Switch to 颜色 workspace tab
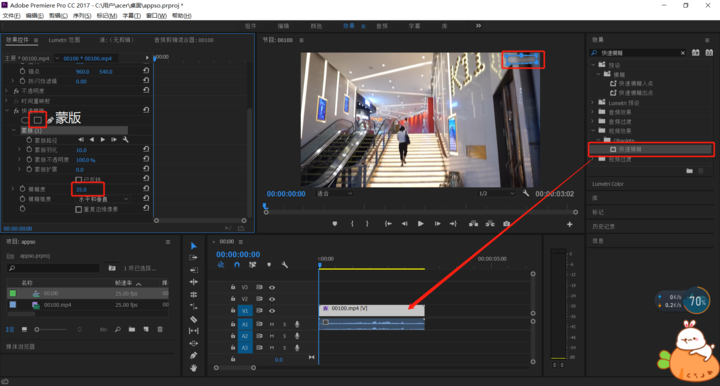 pos(316,26)
